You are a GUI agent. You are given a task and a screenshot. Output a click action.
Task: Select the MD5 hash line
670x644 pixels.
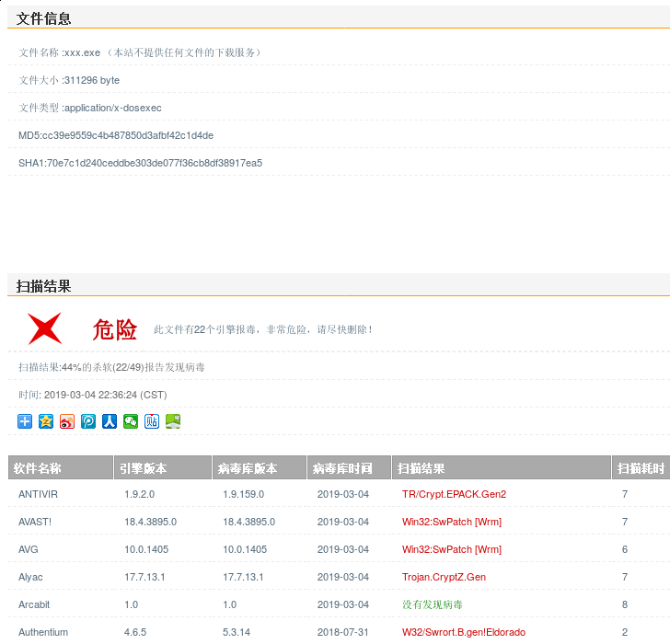point(116,135)
